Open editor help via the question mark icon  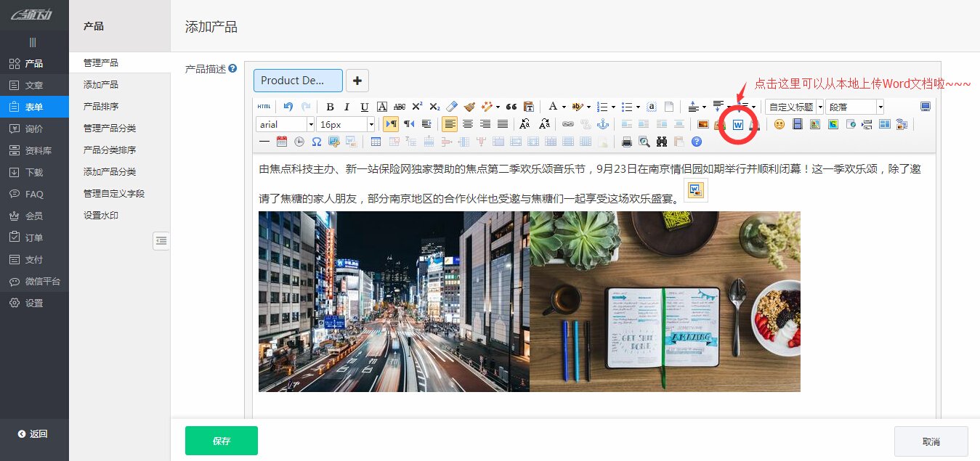(x=696, y=142)
